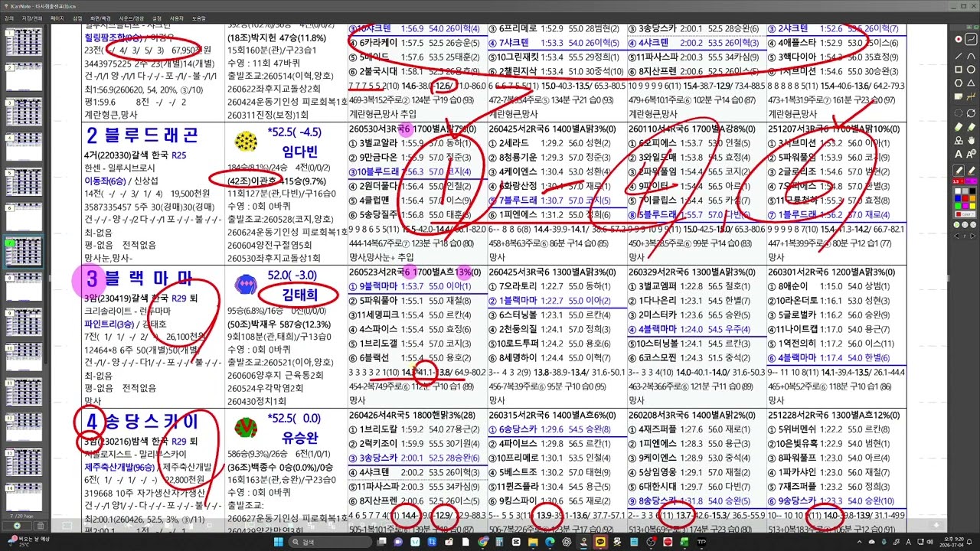Activate the red pen tool
This screenshot has width=980, height=551.
tap(958, 169)
